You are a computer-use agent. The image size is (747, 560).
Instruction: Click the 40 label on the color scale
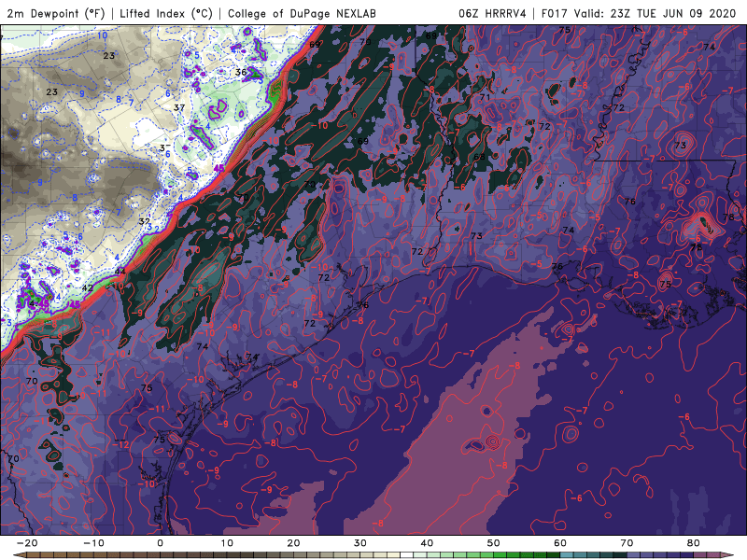pyautogui.click(x=427, y=543)
